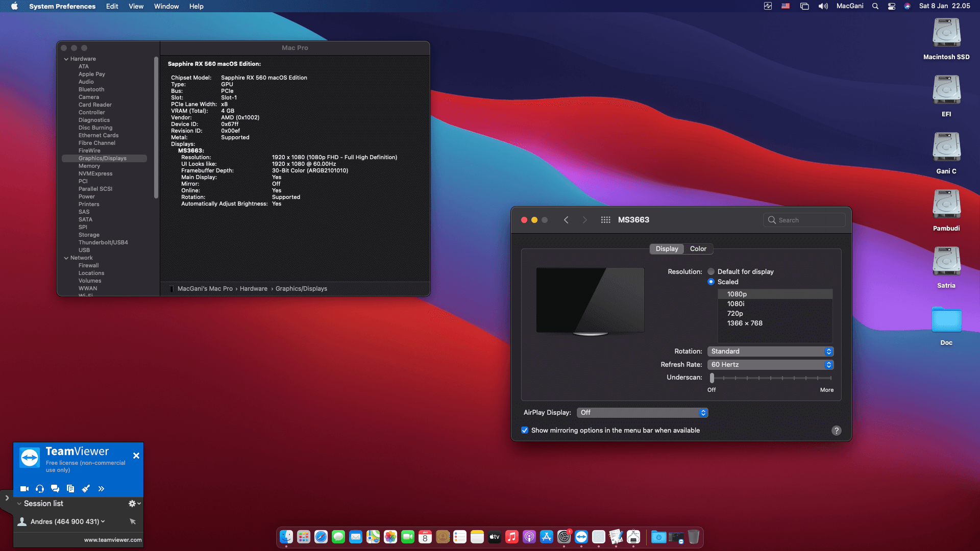Open the AirPlay Display dropdown
Viewport: 980px width, 551px height.
(642, 412)
